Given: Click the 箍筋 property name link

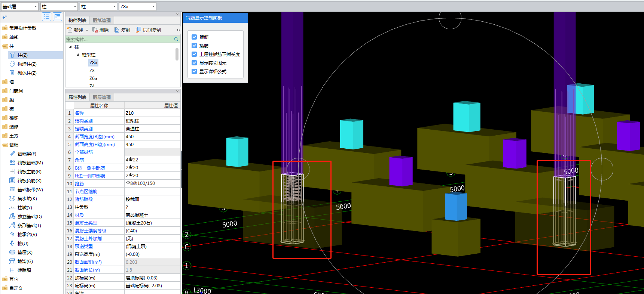Looking at the screenshot, I should 79,183.
